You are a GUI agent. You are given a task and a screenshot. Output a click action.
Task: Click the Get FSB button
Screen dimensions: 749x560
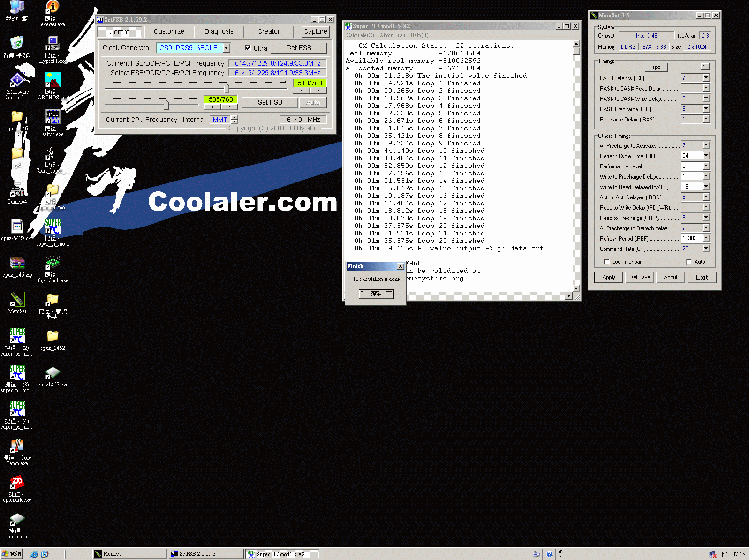pos(299,48)
